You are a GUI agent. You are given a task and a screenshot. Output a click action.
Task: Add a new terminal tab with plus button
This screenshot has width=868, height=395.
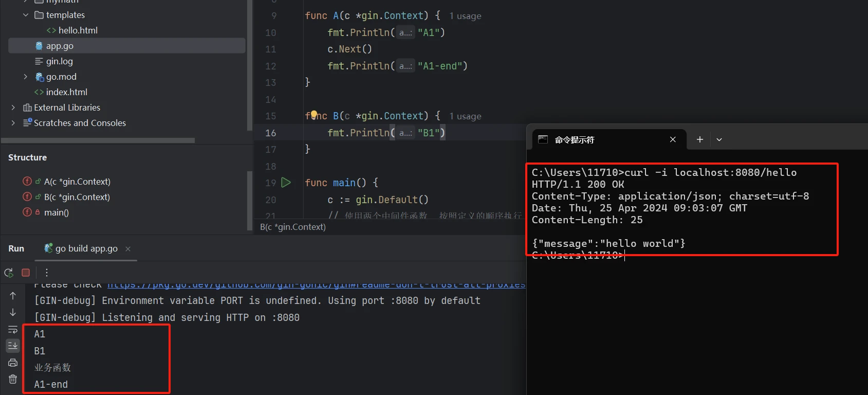click(x=699, y=139)
